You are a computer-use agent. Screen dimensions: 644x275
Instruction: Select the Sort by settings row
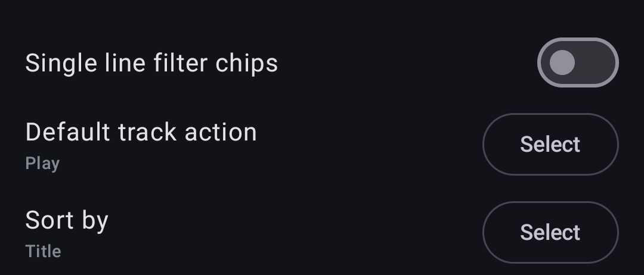pos(322,232)
